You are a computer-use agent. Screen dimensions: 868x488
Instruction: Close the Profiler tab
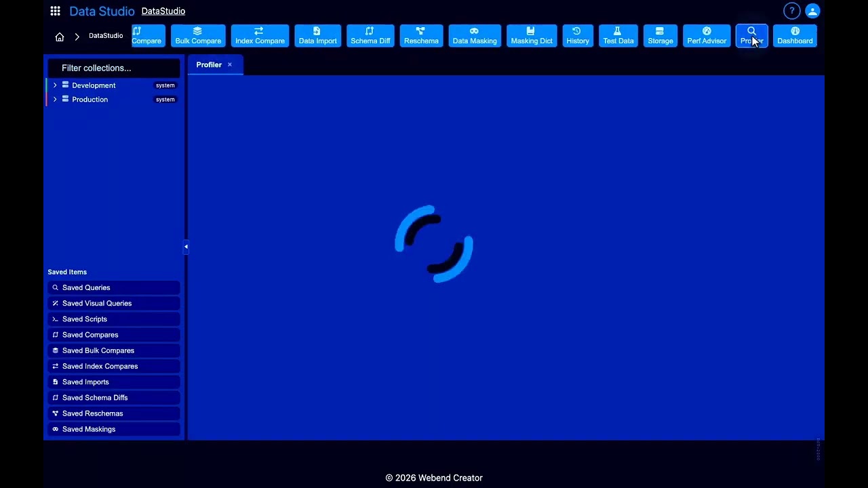pyautogui.click(x=230, y=64)
